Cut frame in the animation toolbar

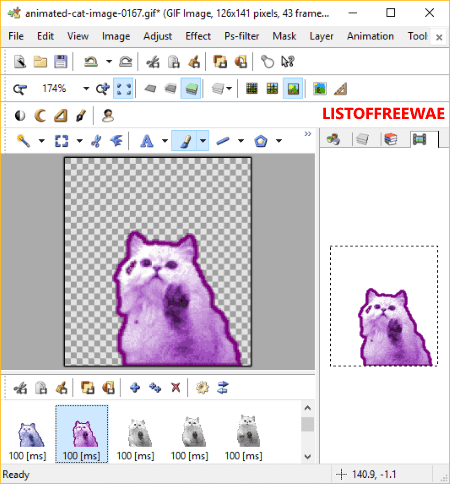[21, 388]
